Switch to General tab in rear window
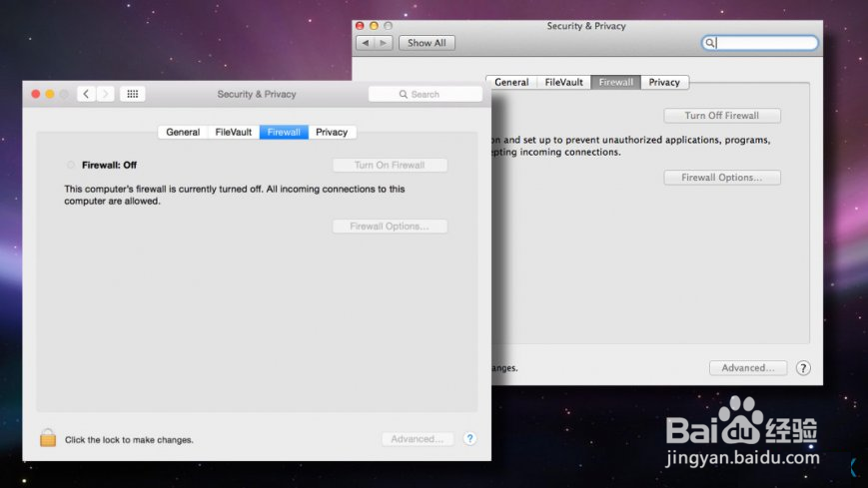Viewport: 868px width, 488px height. [511, 82]
